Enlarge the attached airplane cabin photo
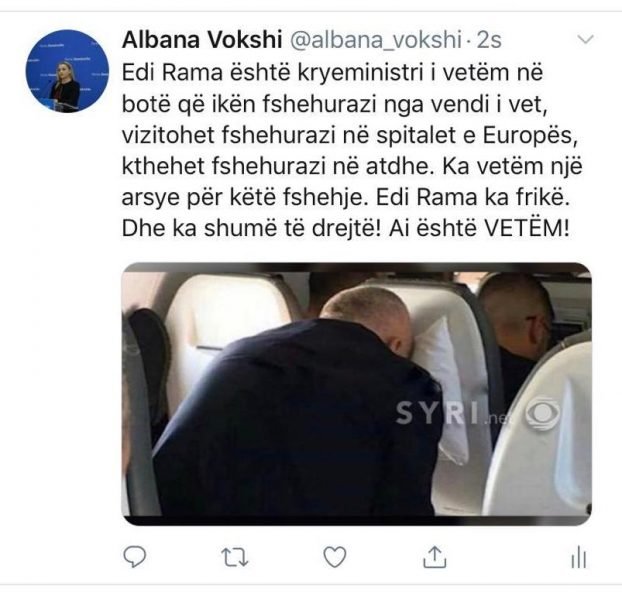 (x=357, y=393)
